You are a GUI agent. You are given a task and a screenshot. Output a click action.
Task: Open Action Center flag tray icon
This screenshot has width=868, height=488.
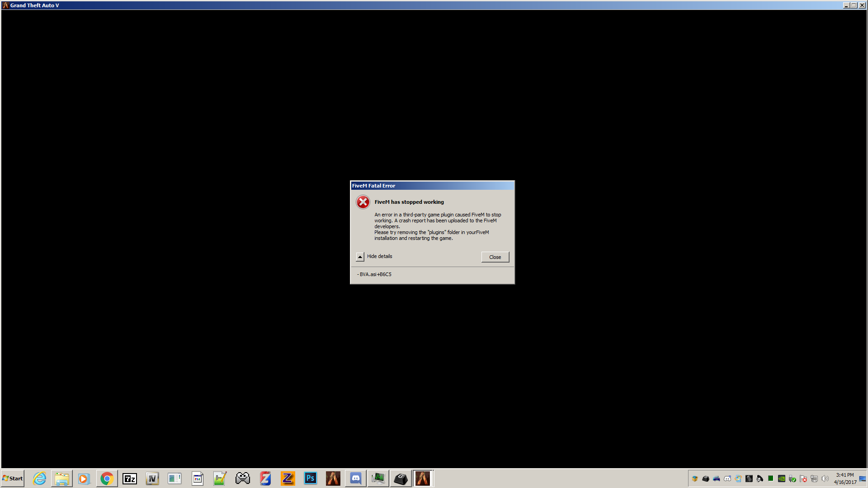click(803, 479)
